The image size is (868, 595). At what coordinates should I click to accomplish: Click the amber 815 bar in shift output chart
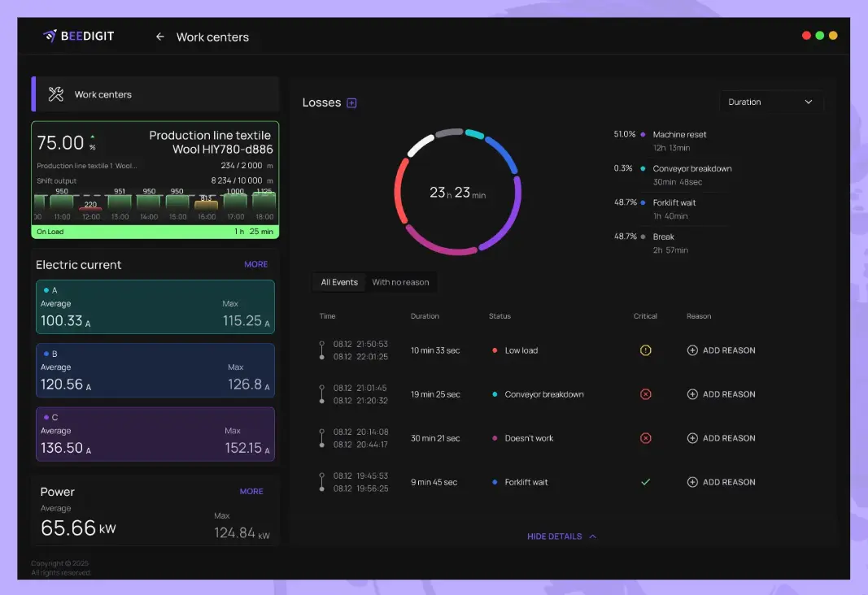(x=206, y=205)
